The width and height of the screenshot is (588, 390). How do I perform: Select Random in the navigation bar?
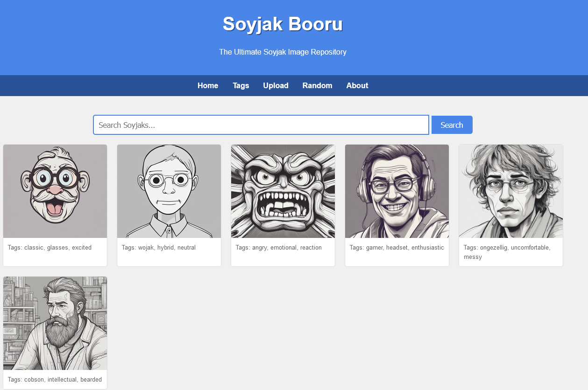317,85
